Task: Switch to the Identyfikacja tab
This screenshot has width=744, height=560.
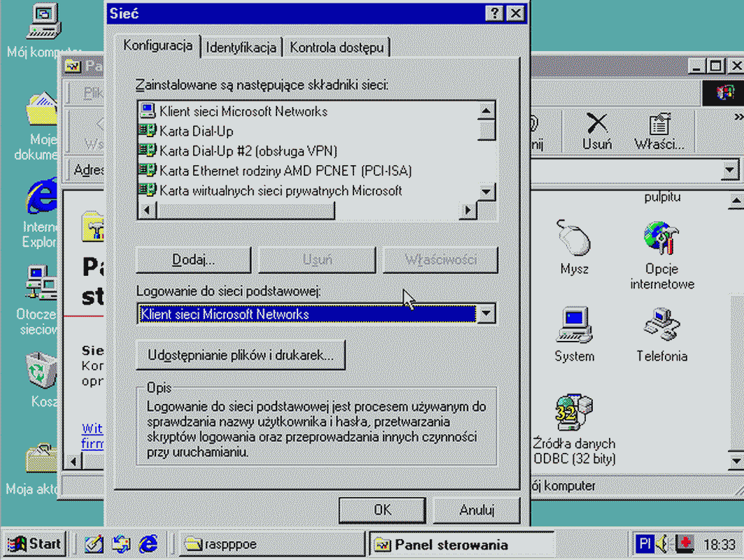Action: [241, 48]
